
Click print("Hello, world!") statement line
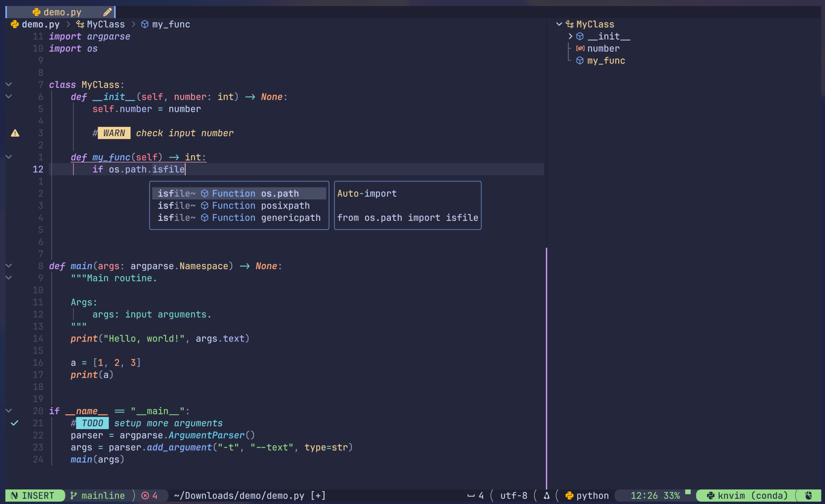click(160, 338)
